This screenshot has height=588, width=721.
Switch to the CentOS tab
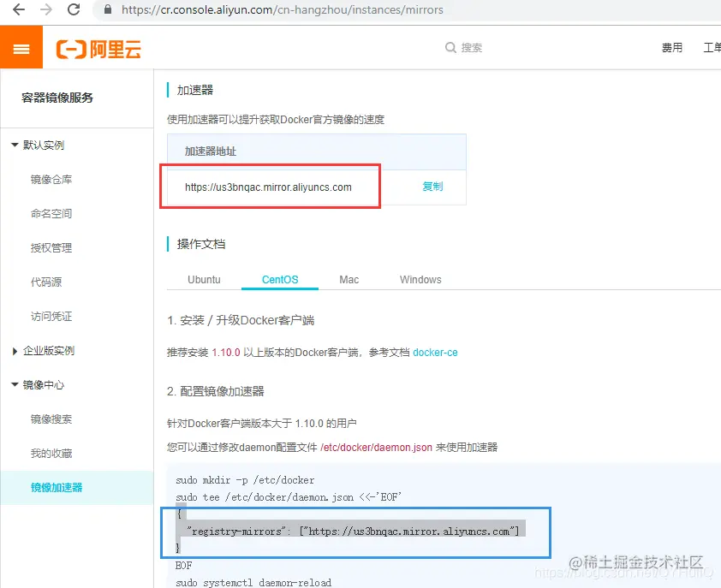[x=280, y=280]
